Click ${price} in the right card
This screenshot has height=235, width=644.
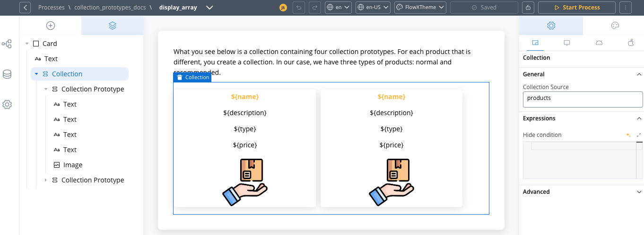coord(392,145)
